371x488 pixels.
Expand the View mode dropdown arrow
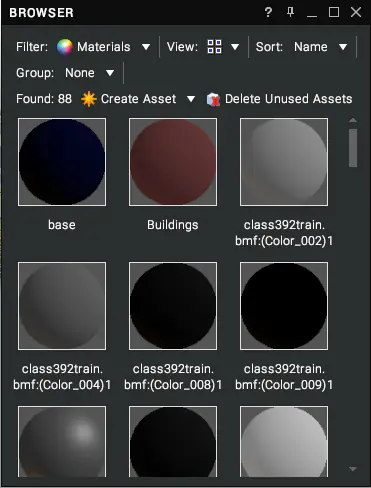235,47
